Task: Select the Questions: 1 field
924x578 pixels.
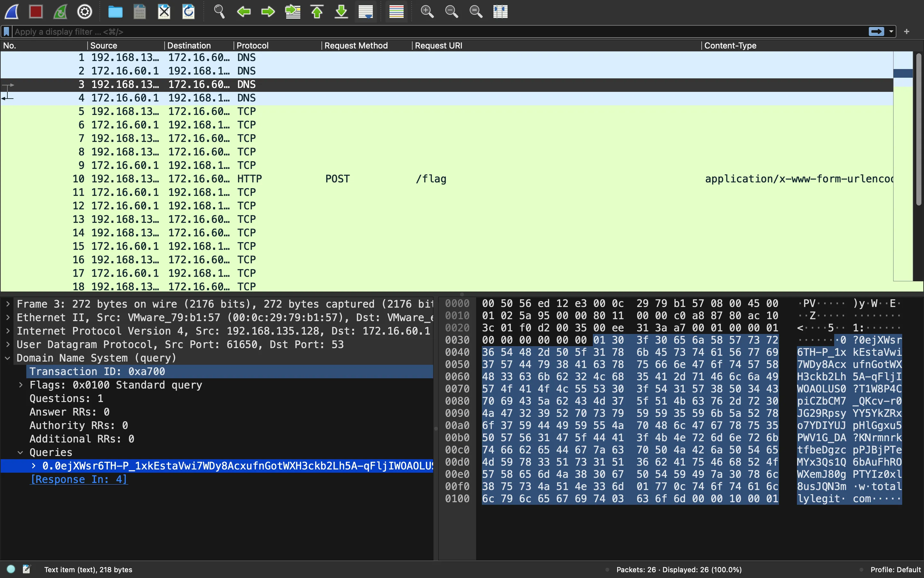Action: [x=66, y=399]
